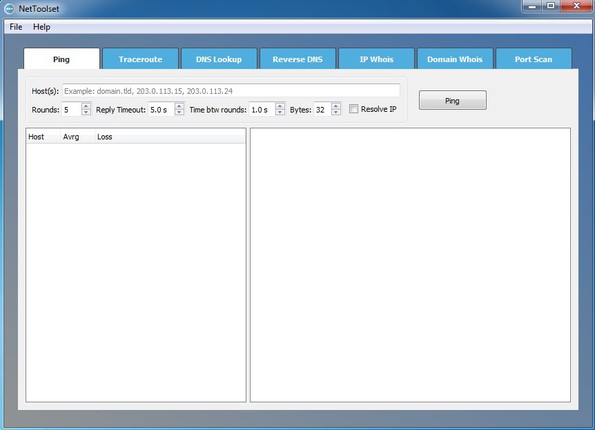Maximize the NetToolset window

pos(551,6)
